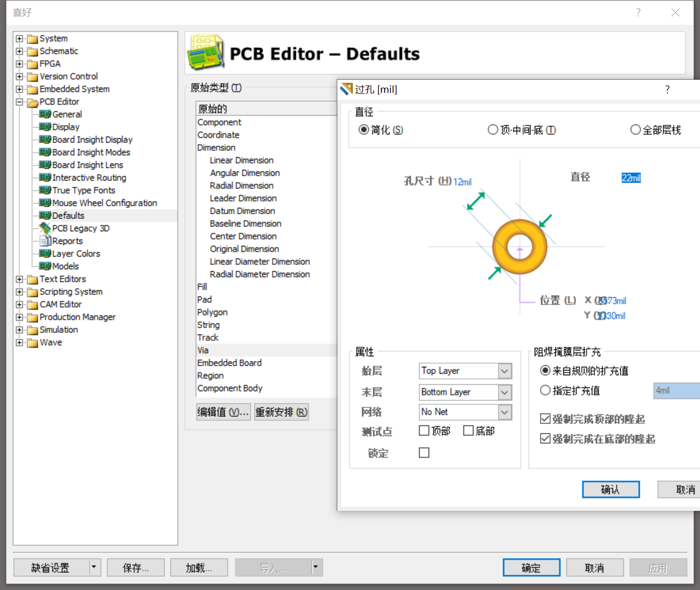This screenshot has width=700, height=590.
Task: Toggle the 锁定 checkbox
Action: point(424,452)
